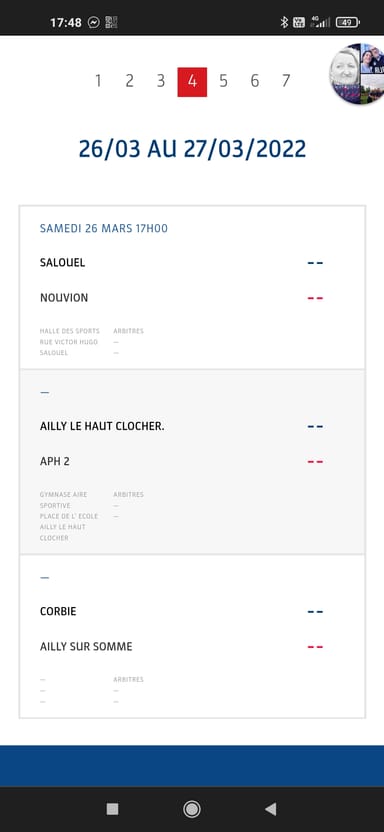384x832 pixels.
Task: Go to matchday page 5
Action: coord(223,81)
